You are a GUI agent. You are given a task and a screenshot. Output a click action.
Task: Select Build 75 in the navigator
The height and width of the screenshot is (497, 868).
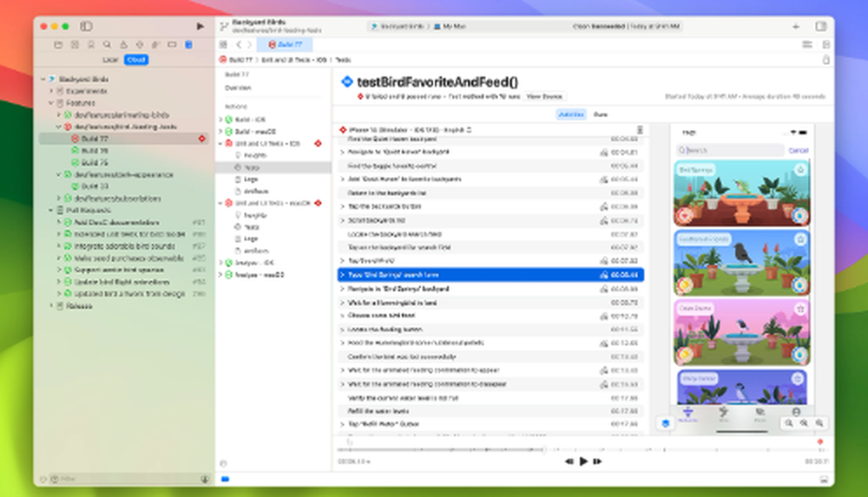[94, 163]
